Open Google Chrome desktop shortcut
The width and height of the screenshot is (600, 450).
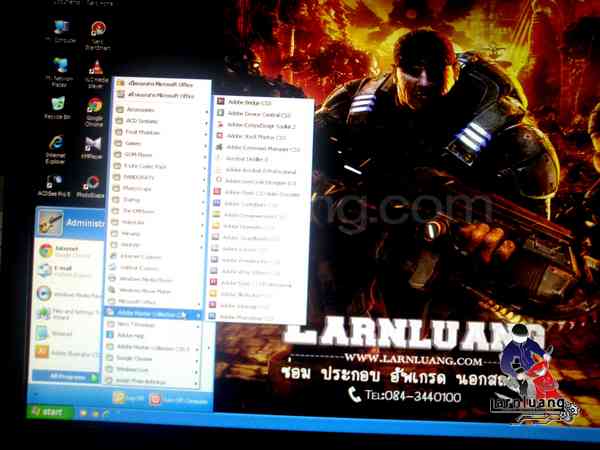coord(95,112)
